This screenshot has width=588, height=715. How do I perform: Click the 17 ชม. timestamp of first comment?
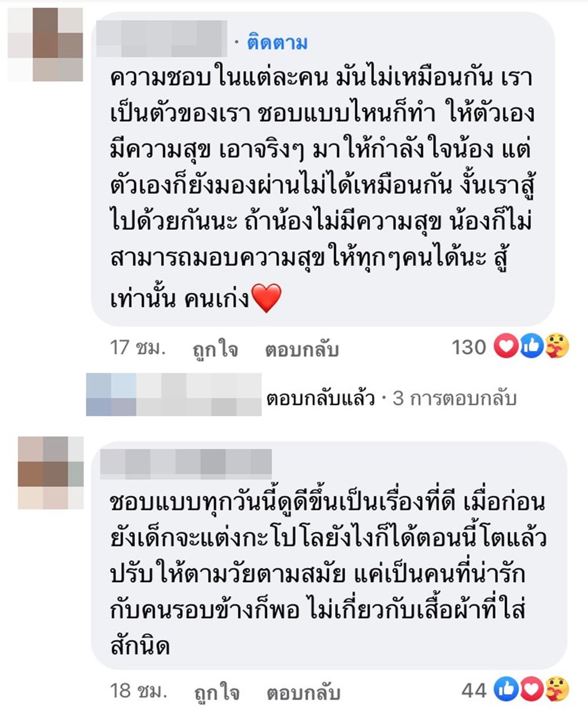pyautogui.click(x=137, y=348)
